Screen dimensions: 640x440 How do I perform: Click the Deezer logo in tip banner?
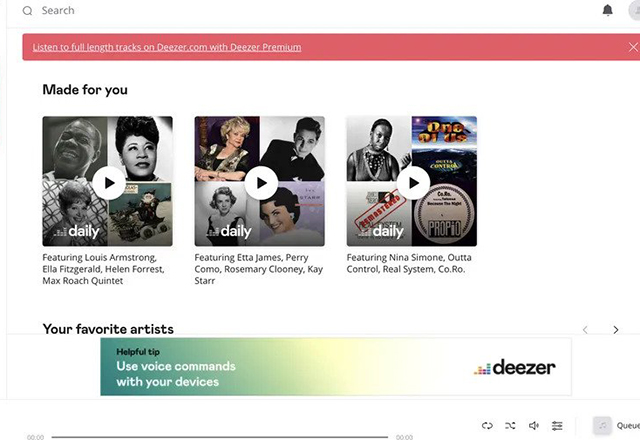point(514,367)
